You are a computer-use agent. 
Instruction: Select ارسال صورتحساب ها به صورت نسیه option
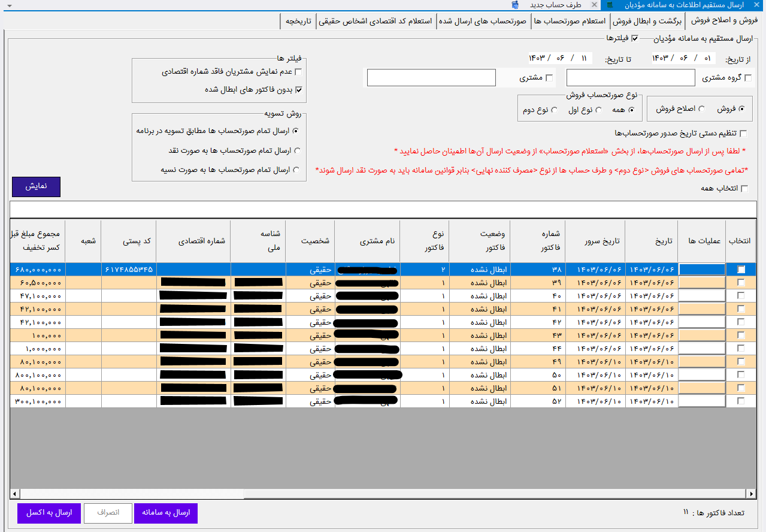pos(298,168)
